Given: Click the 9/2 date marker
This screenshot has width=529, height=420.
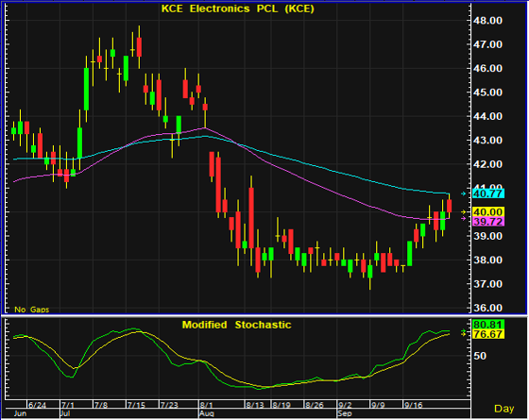Looking at the screenshot, I should (x=345, y=405).
